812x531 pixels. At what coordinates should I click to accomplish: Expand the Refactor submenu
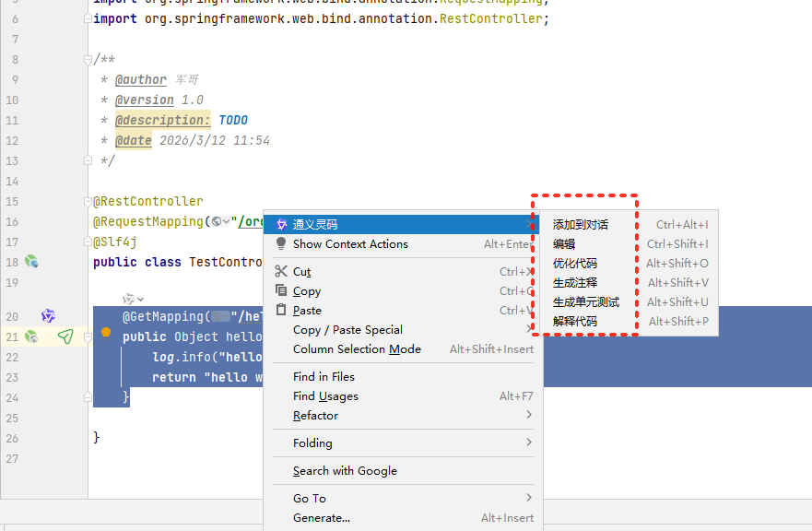pos(315,416)
